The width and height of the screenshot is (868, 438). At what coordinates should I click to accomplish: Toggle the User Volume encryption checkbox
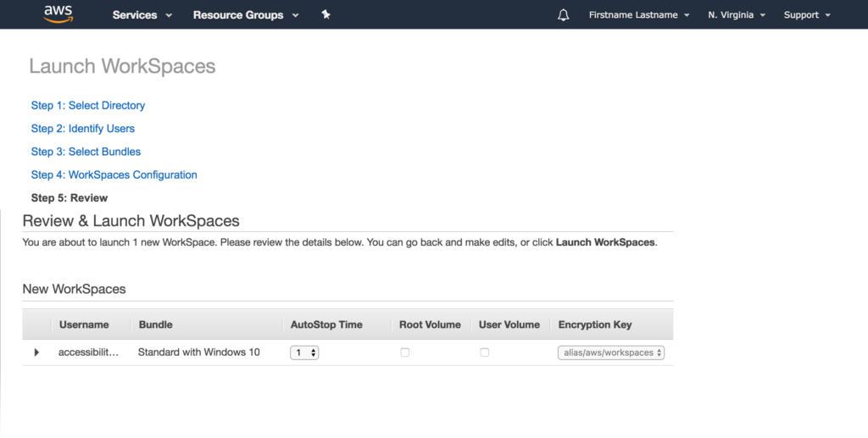point(484,352)
